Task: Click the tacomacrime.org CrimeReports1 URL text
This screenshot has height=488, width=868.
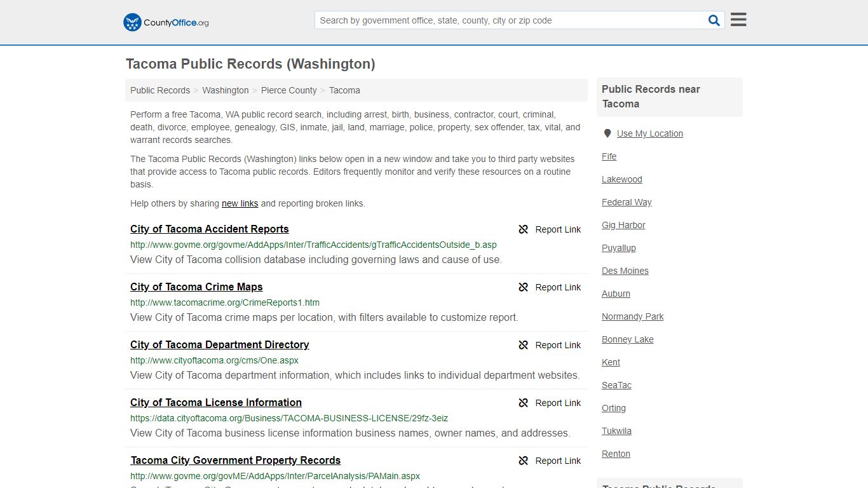Action: pyautogui.click(x=225, y=302)
